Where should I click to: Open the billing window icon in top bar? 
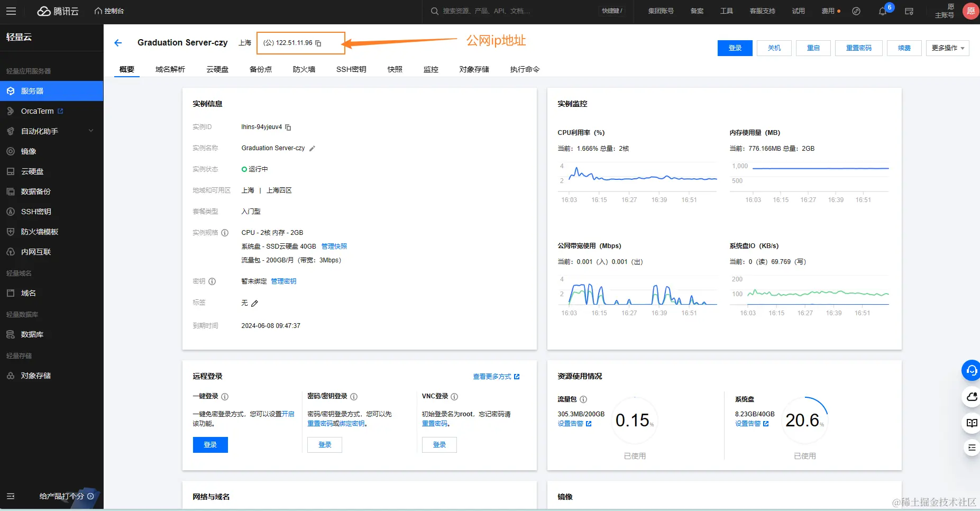click(x=909, y=11)
